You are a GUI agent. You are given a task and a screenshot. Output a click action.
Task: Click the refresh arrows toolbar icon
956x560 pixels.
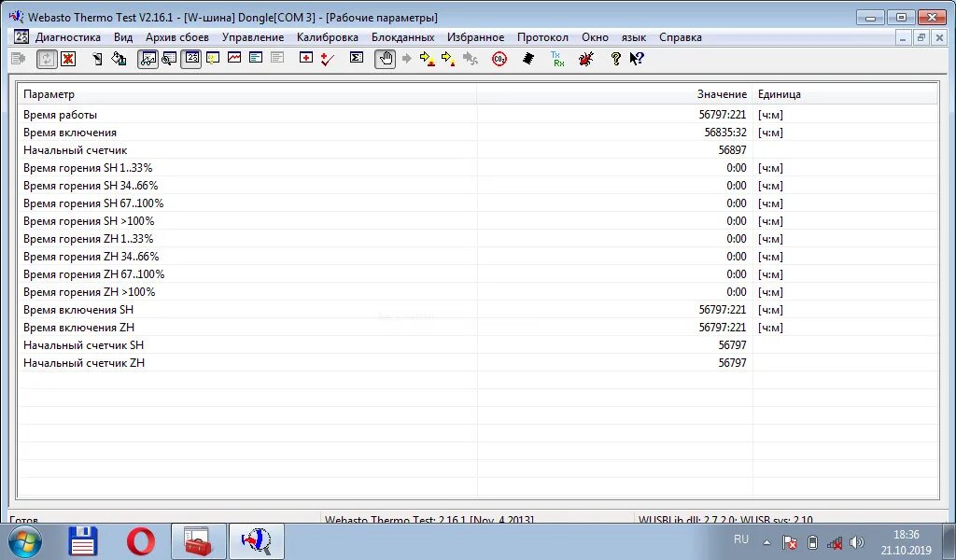47,59
